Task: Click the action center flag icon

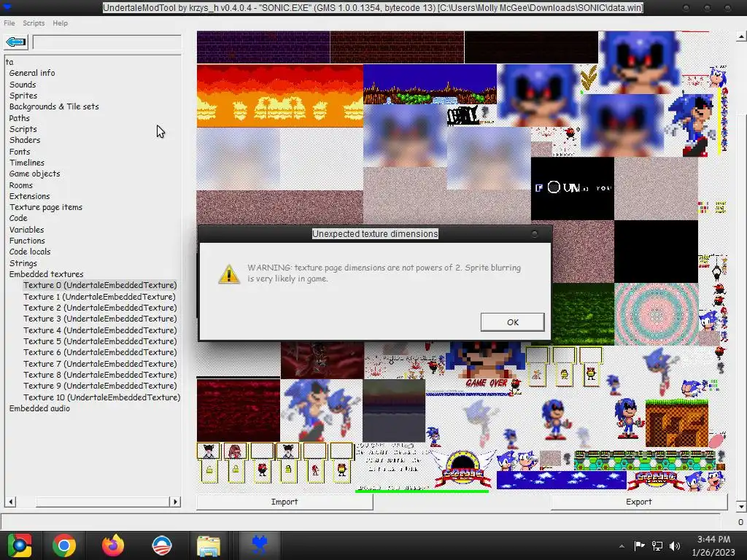Action: 639,545
